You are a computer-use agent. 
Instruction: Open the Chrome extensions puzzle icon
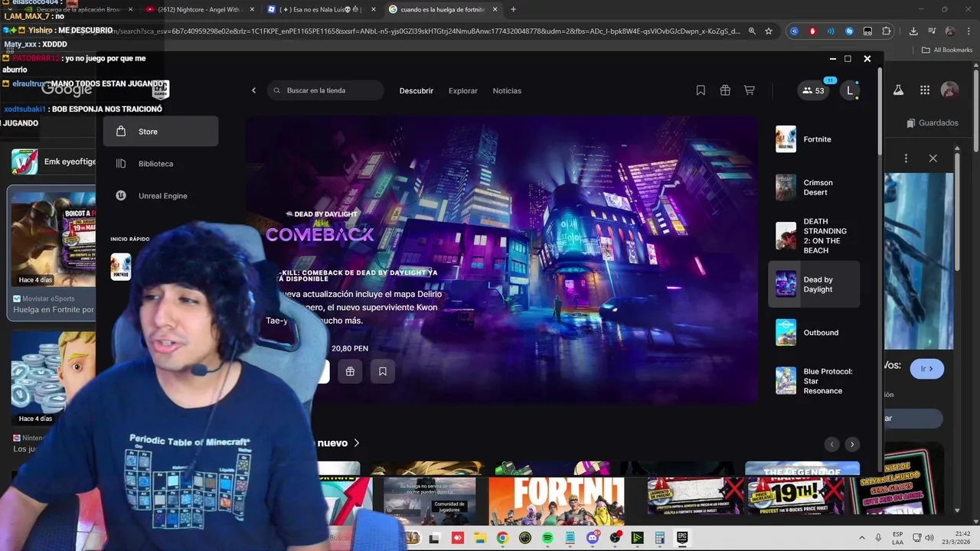(887, 31)
